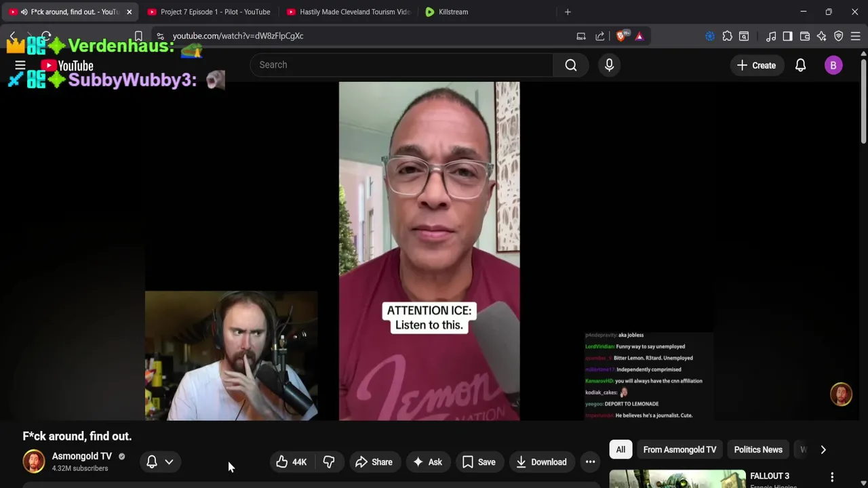Click the blue circular extension icon
This screenshot has height=488, width=868.
tap(710, 36)
